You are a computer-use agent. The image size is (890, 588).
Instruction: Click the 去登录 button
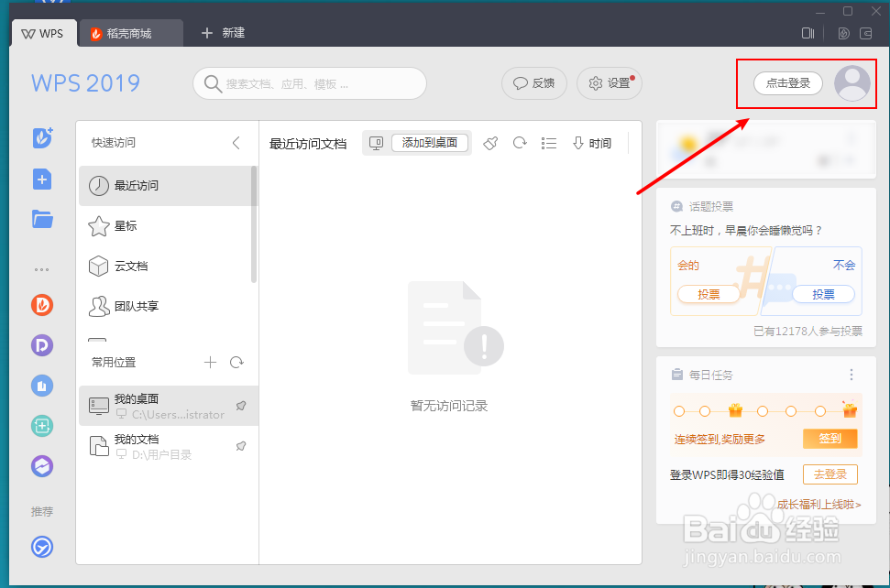pyautogui.click(x=830, y=474)
